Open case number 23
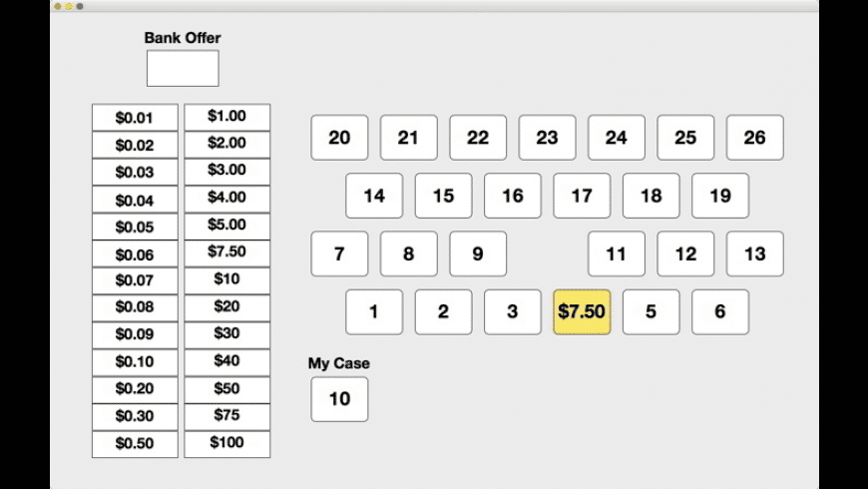 547,138
